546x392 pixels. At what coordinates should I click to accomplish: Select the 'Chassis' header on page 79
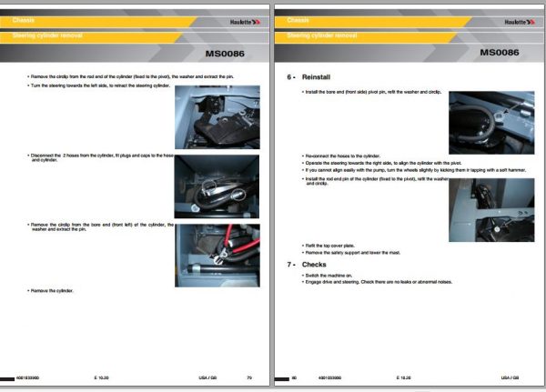click(x=24, y=20)
